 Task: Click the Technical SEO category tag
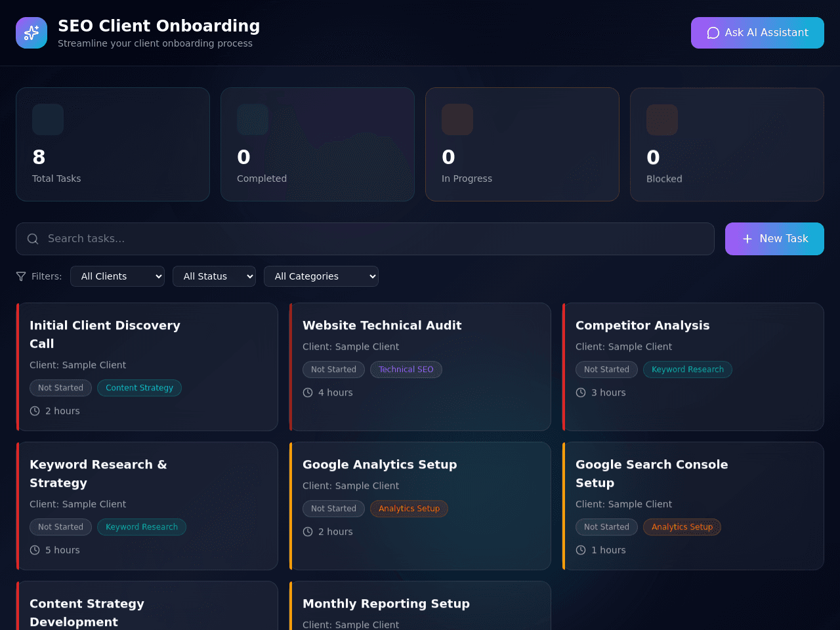point(406,369)
